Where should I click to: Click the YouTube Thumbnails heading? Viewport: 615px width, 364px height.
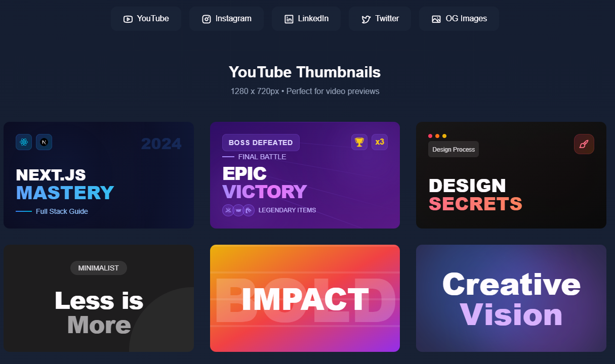[305, 72]
